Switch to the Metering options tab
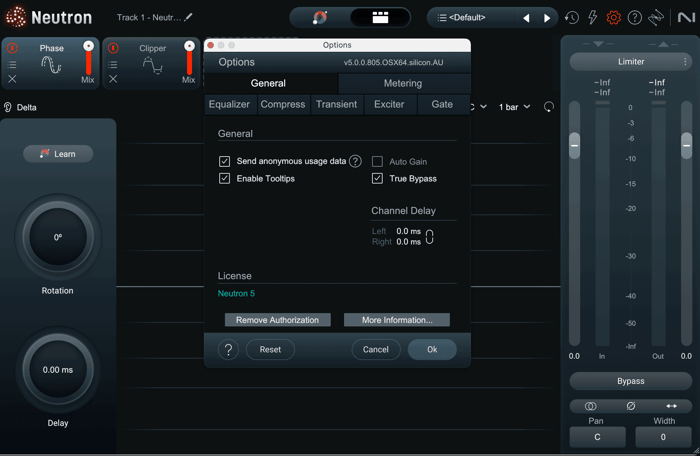The width and height of the screenshot is (700, 456). coord(403,83)
